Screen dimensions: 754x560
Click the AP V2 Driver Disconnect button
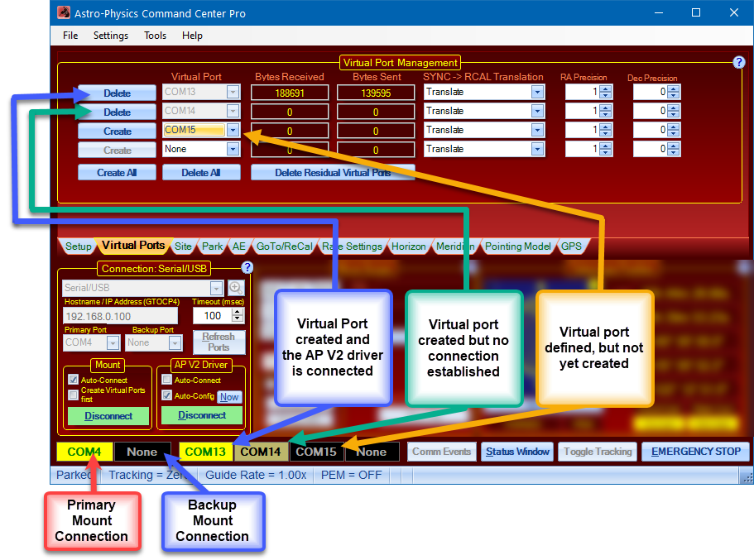[x=201, y=415]
